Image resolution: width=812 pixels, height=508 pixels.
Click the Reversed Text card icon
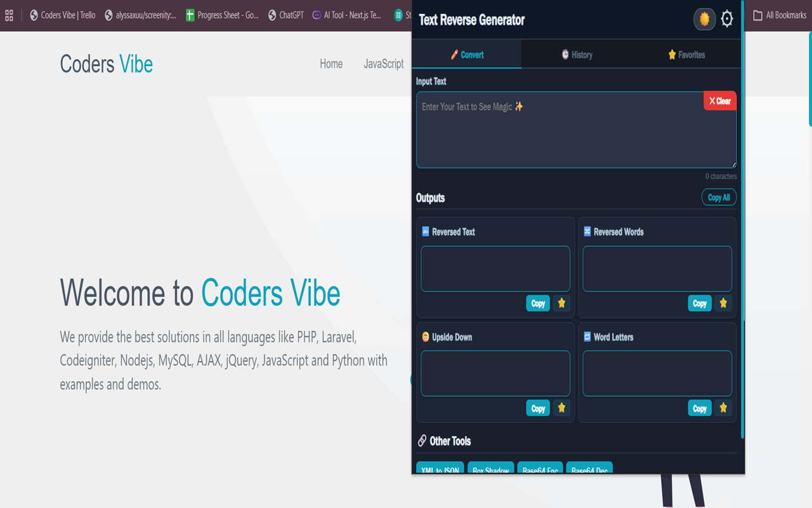pyautogui.click(x=426, y=232)
